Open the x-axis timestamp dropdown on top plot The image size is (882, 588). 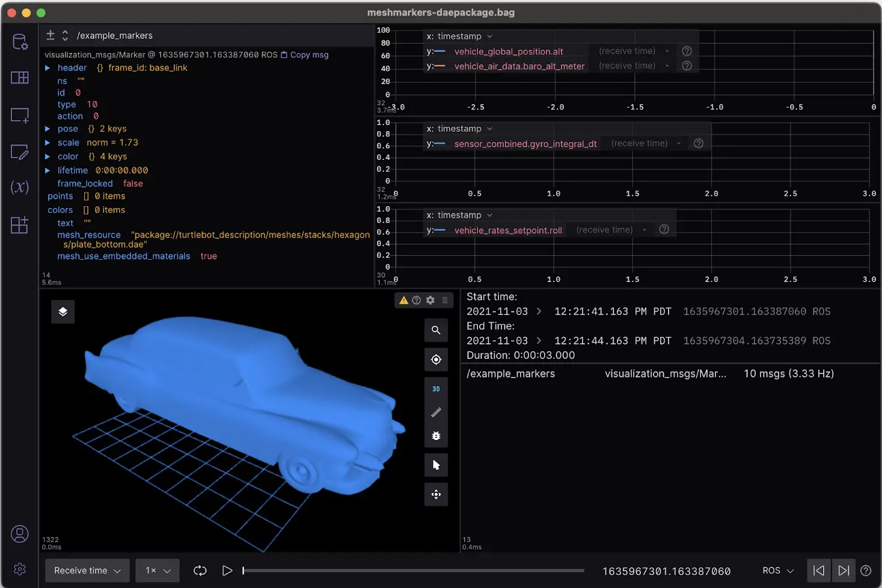pyautogui.click(x=459, y=36)
